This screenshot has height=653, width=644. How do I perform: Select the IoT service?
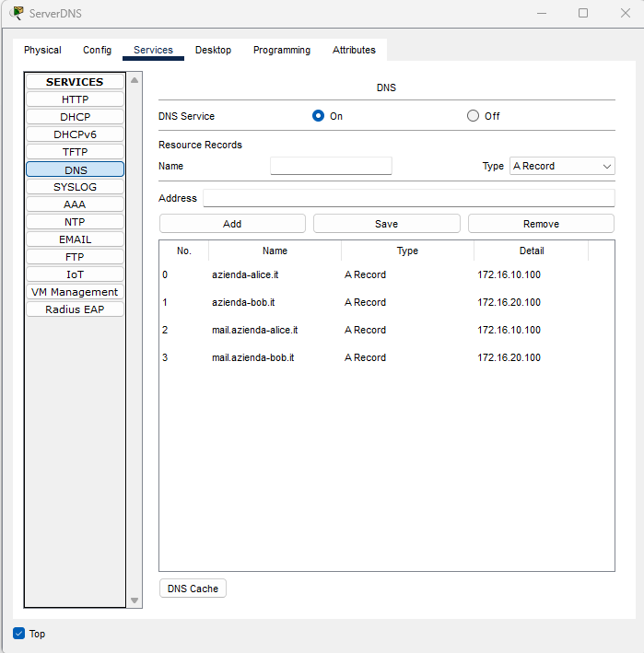75,274
